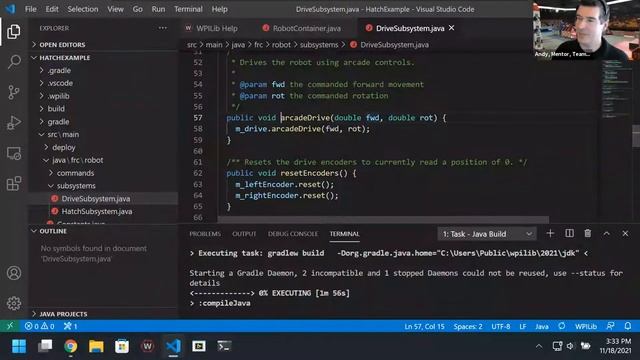Open the Run and Debug view
Screen dimensions: 640x360
tap(13, 122)
